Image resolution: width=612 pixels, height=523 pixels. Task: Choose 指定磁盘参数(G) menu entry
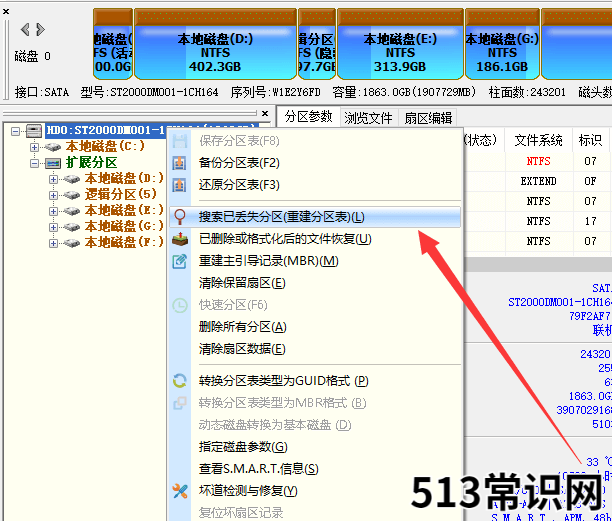pyautogui.click(x=315, y=447)
